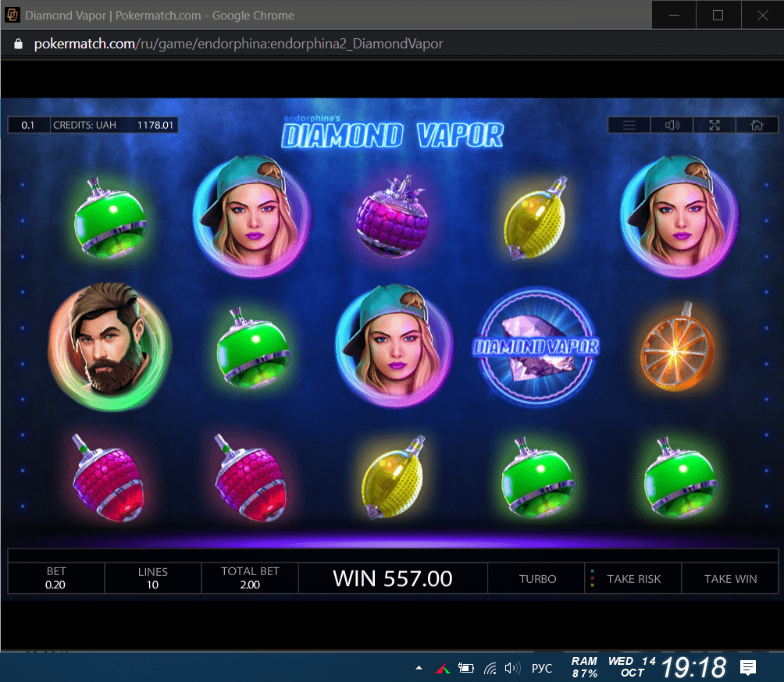Click the TURBO button
The width and height of the screenshot is (784, 682).
(x=537, y=578)
